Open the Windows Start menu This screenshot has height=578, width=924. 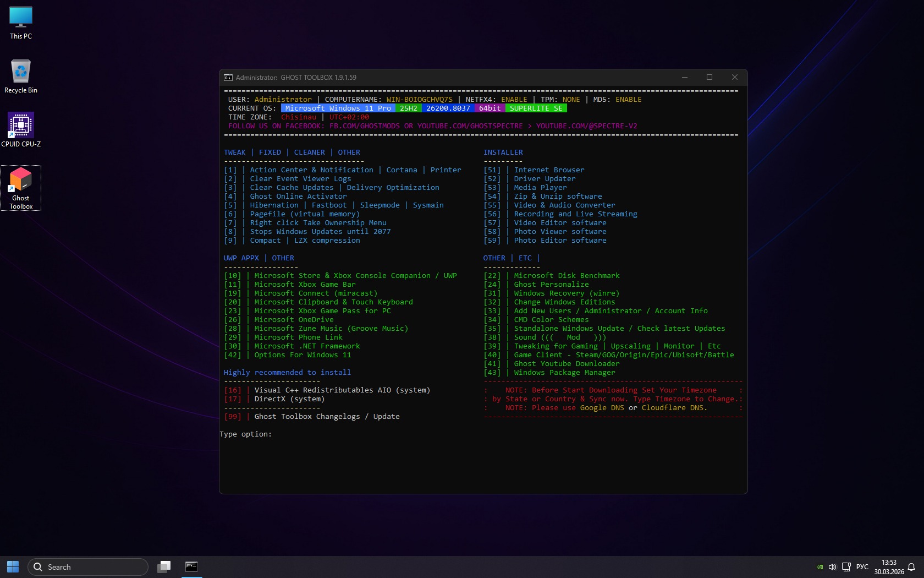pyautogui.click(x=13, y=566)
